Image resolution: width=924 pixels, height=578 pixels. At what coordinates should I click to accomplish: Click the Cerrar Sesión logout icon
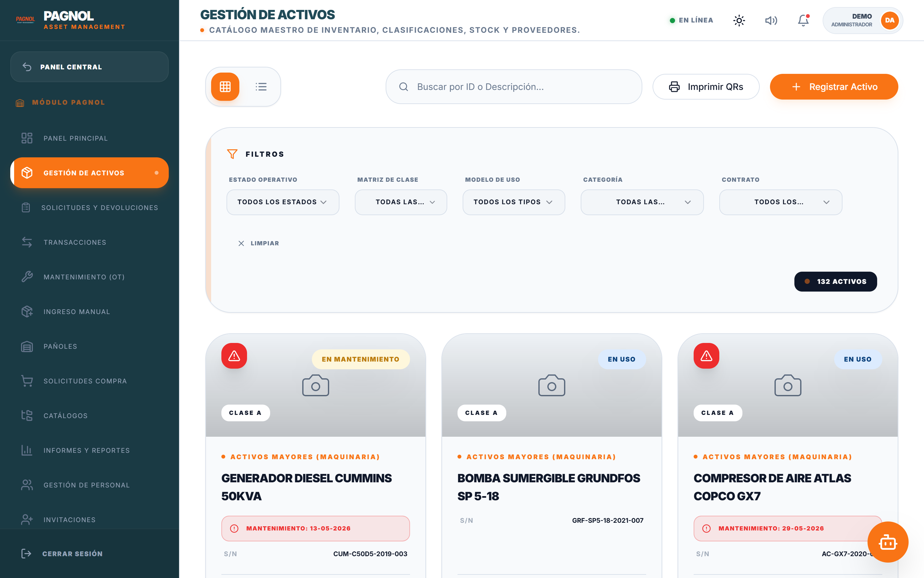26,554
